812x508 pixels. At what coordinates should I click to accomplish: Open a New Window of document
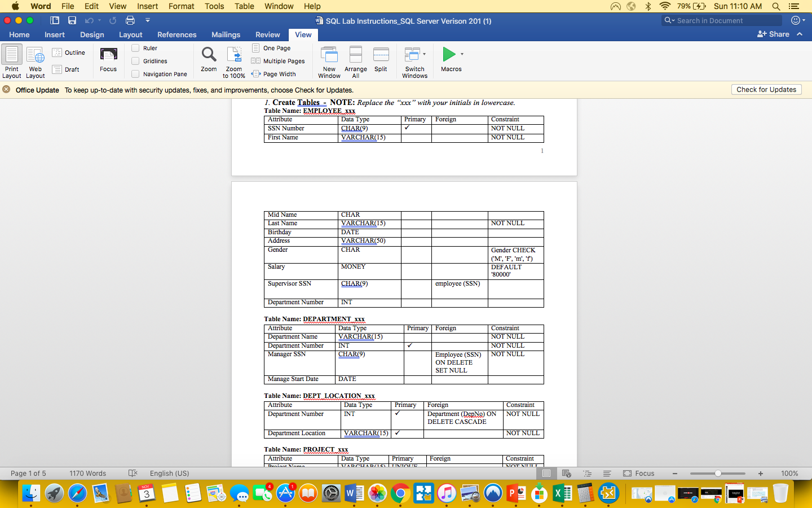pyautogui.click(x=329, y=62)
